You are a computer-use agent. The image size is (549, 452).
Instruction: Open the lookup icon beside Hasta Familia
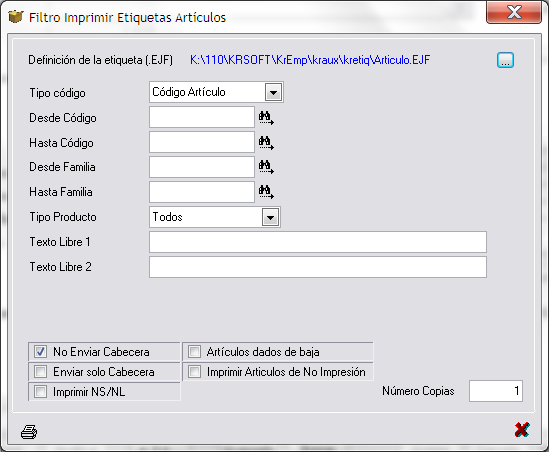pyautogui.click(x=266, y=192)
